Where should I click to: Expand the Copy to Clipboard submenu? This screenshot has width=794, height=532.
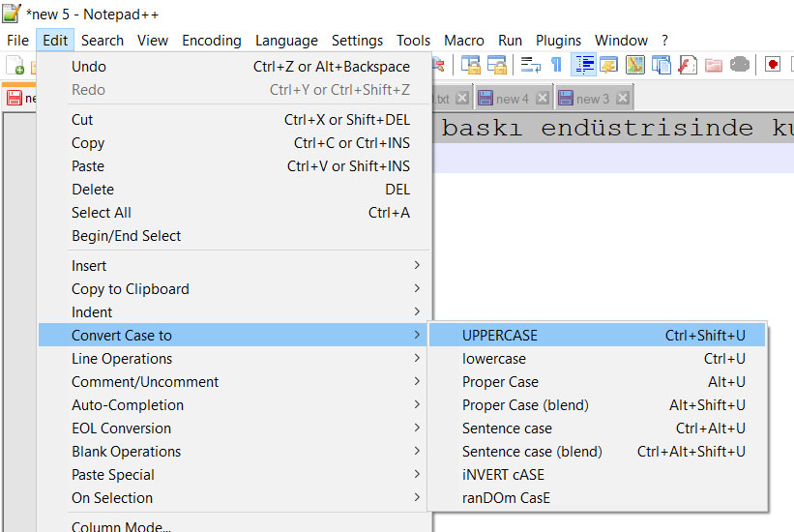point(235,289)
